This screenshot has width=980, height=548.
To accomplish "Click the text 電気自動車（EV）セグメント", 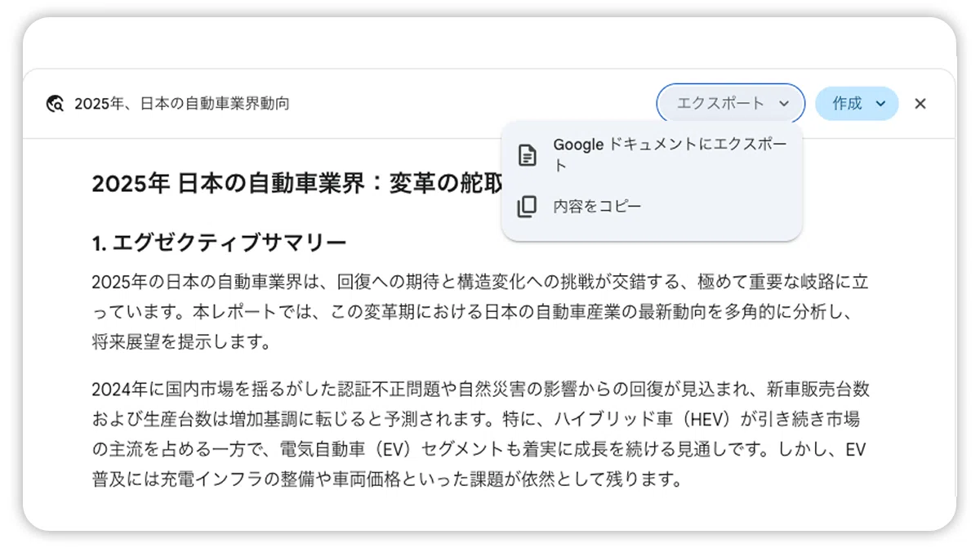I will click(x=377, y=449).
